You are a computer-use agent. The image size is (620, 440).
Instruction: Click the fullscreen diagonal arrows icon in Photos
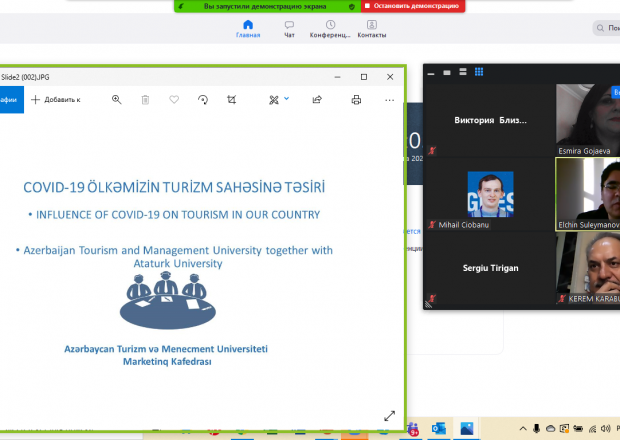[x=389, y=416]
